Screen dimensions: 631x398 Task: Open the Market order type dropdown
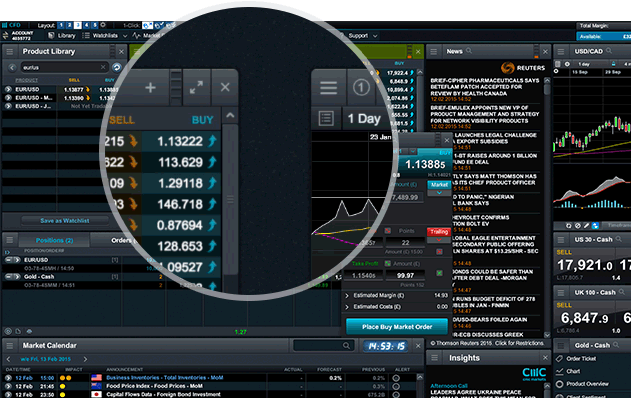point(439,188)
